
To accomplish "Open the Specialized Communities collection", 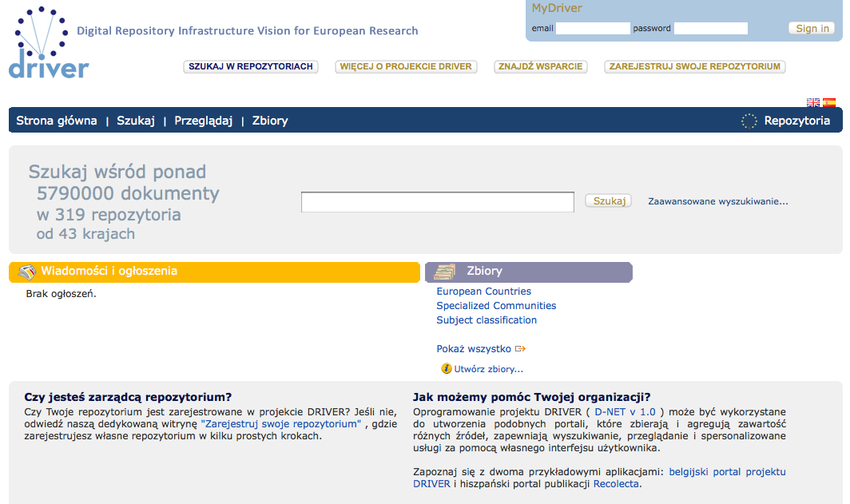I will [496, 306].
